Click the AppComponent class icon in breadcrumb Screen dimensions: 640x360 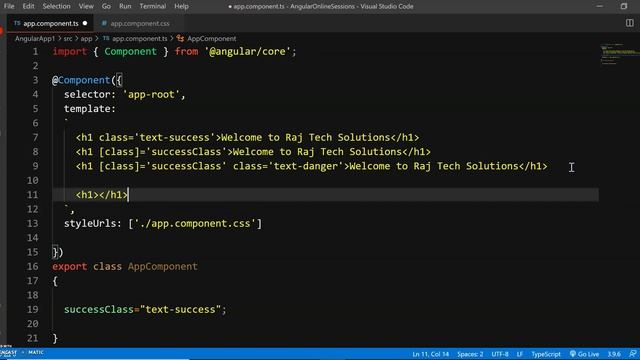click(180, 38)
